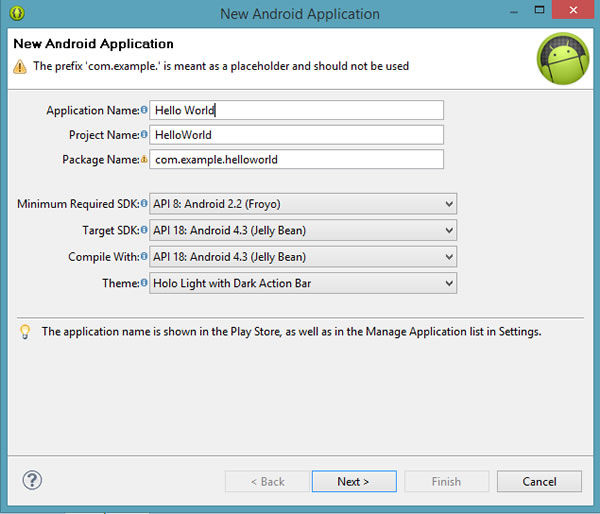Click the Android robot logo

[563, 58]
